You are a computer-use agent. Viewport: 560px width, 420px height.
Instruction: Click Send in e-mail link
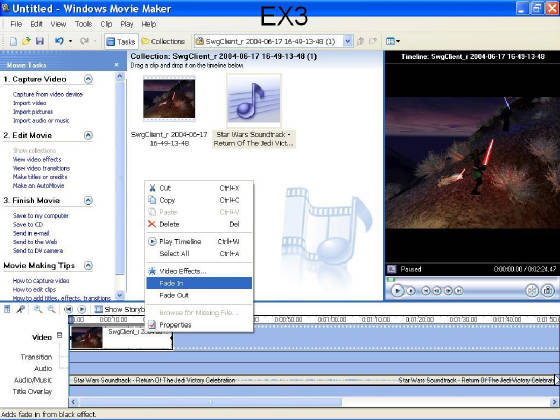point(31,233)
